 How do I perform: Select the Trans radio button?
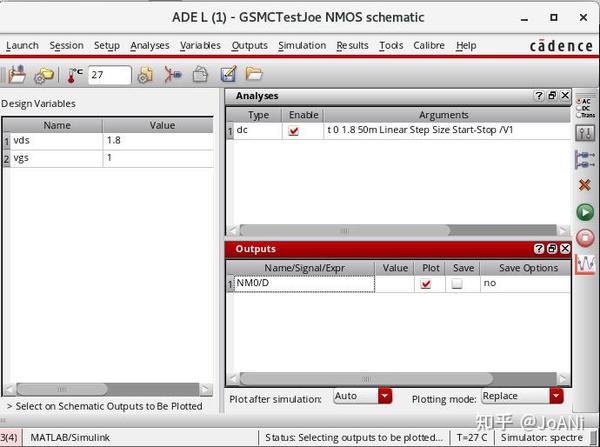click(579, 115)
